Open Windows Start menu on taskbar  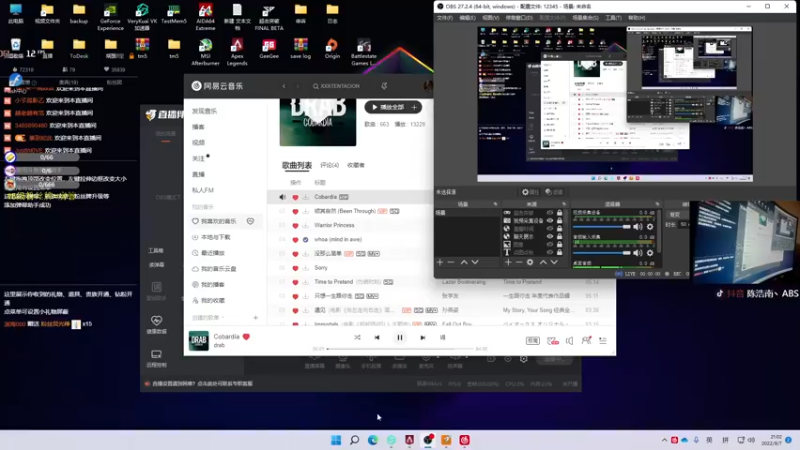tap(336, 440)
